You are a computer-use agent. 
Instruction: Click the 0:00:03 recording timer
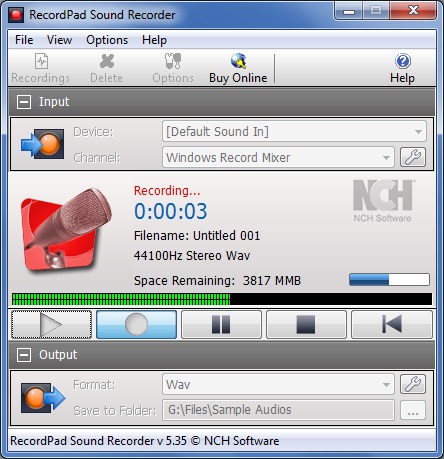pos(171,211)
